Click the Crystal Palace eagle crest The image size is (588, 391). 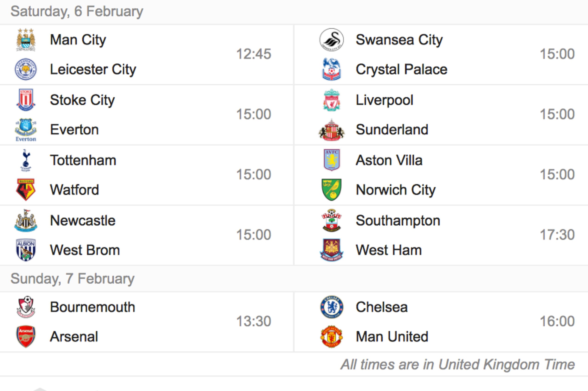[x=331, y=69]
